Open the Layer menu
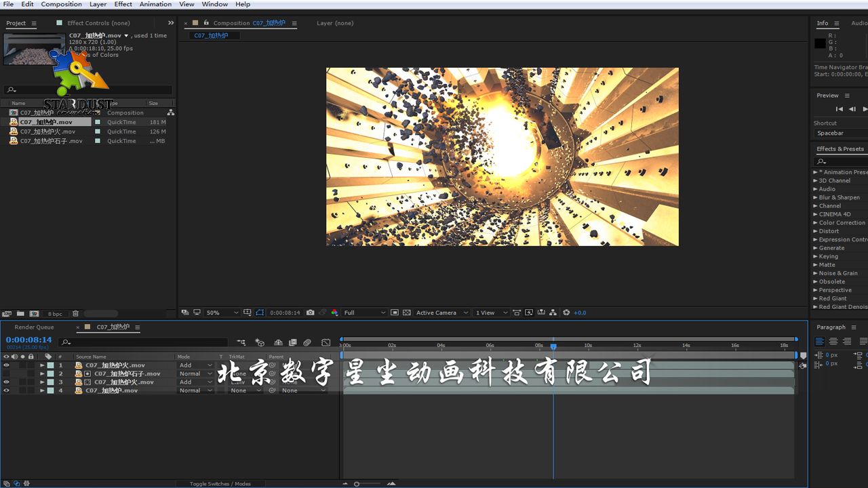Image resolution: width=868 pixels, height=488 pixels. 98,4
